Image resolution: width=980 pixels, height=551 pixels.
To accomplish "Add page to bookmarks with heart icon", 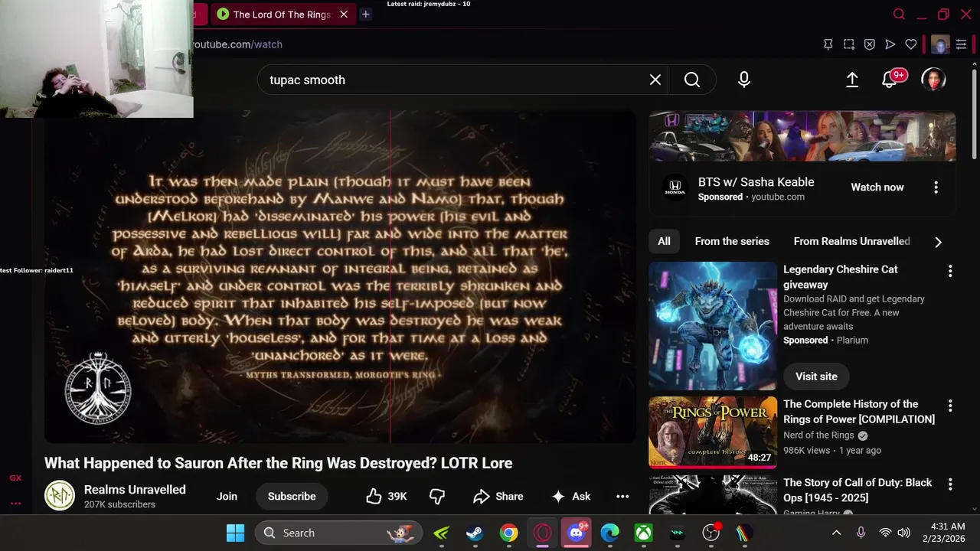I will [911, 44].
